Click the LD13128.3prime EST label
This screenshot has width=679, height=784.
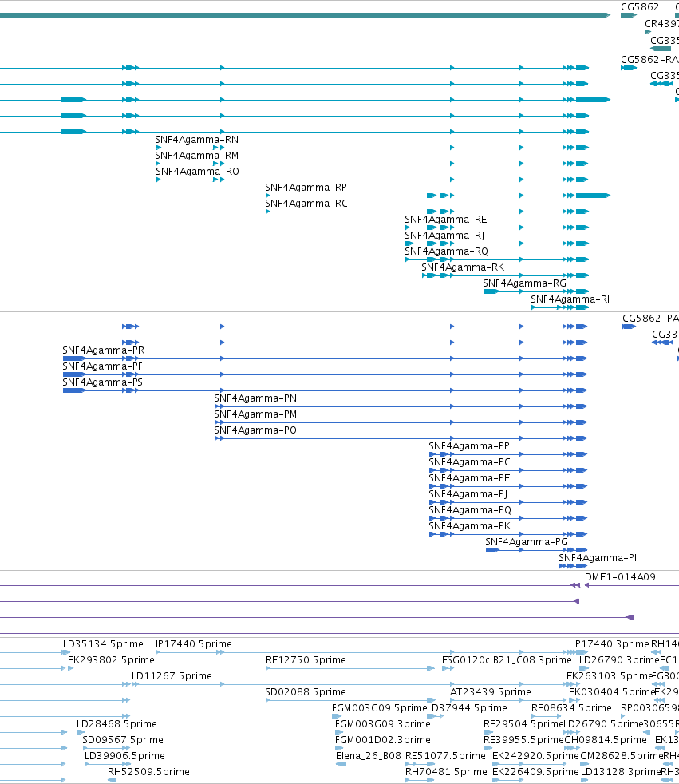(x=621, y=773)
